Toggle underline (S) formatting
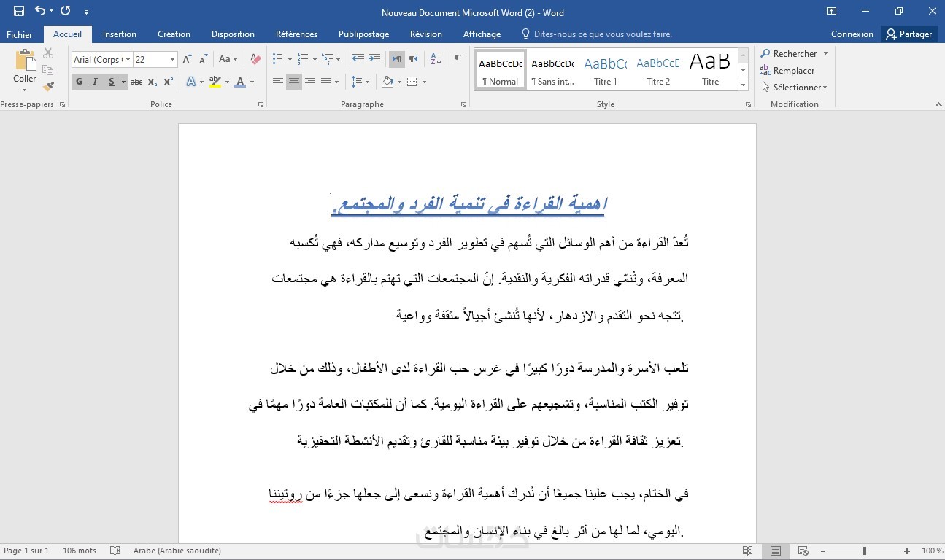The height and width of the screenshot is (560, 945). point(112,82)
